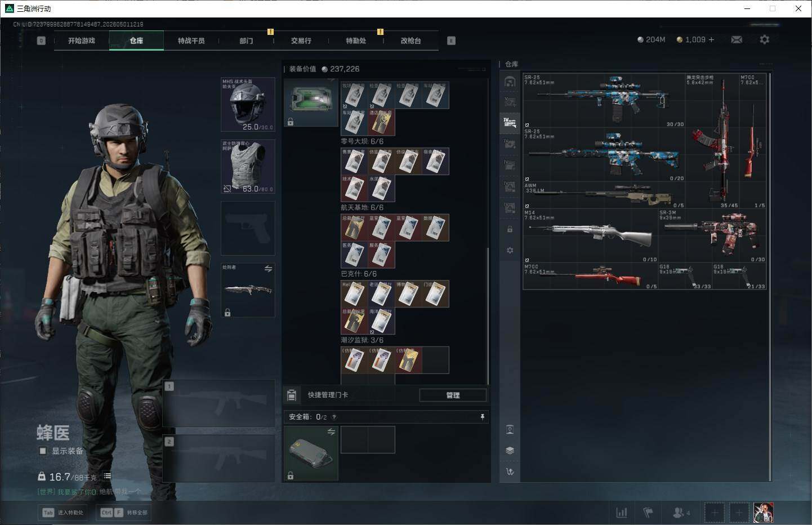Click the 204M currency balance
This screenshot has height=525, width=812.
coord(651,39)
